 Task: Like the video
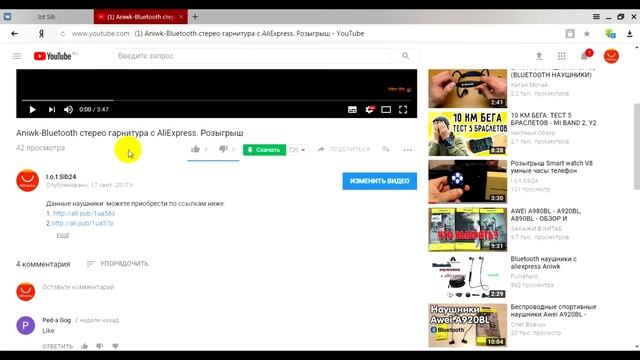196,149
